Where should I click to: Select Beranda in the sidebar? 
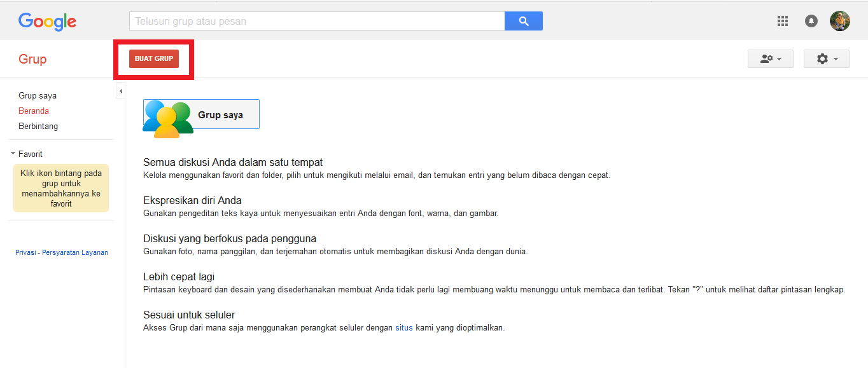point(34,111)
